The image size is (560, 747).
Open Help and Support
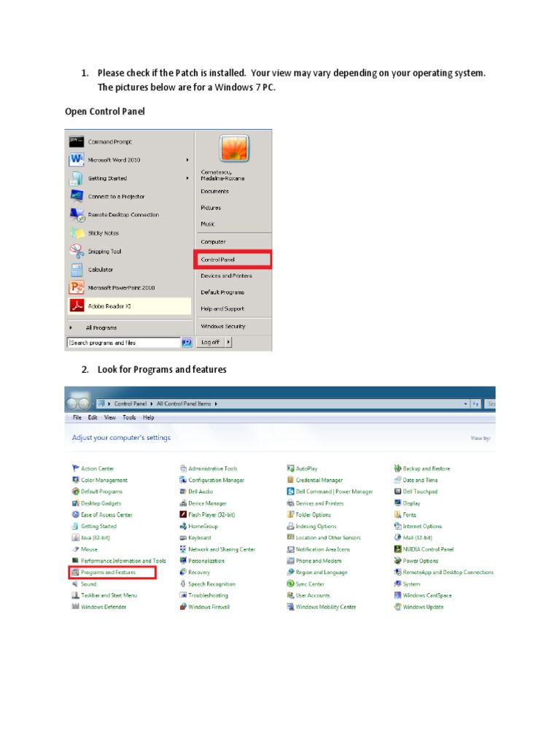[x=222, y=309]
